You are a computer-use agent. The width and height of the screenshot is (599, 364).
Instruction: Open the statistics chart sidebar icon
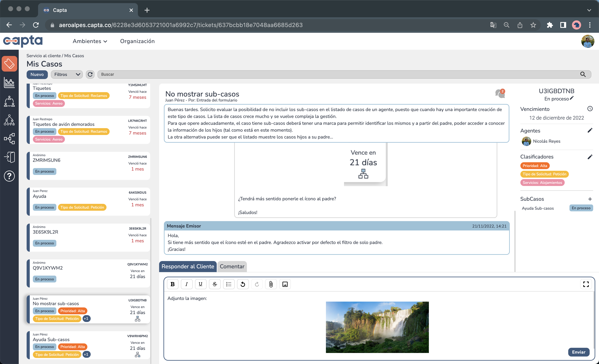pyautogui.click(x=9, y=83)
